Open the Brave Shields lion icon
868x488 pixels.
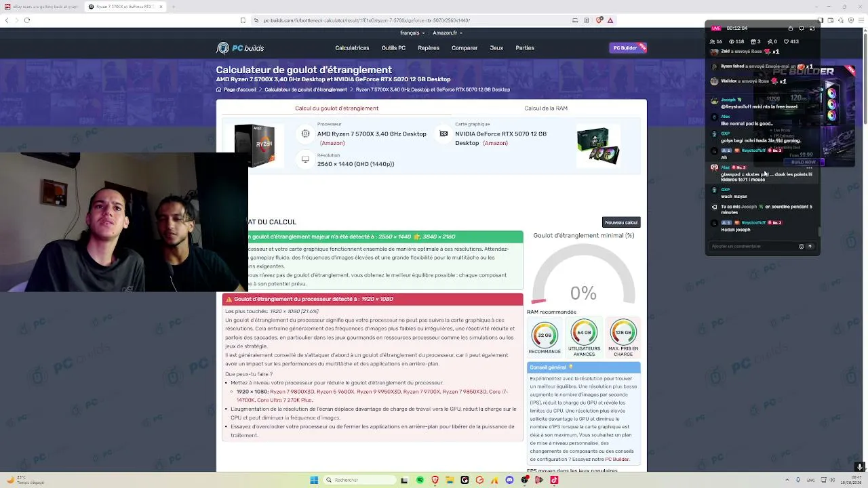tap(599, 20)
